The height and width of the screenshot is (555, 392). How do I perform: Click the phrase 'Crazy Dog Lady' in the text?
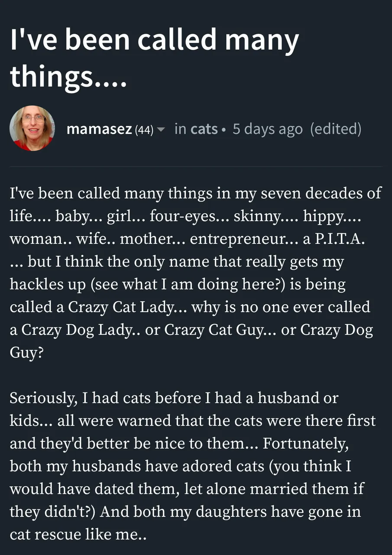pos(71,330)
